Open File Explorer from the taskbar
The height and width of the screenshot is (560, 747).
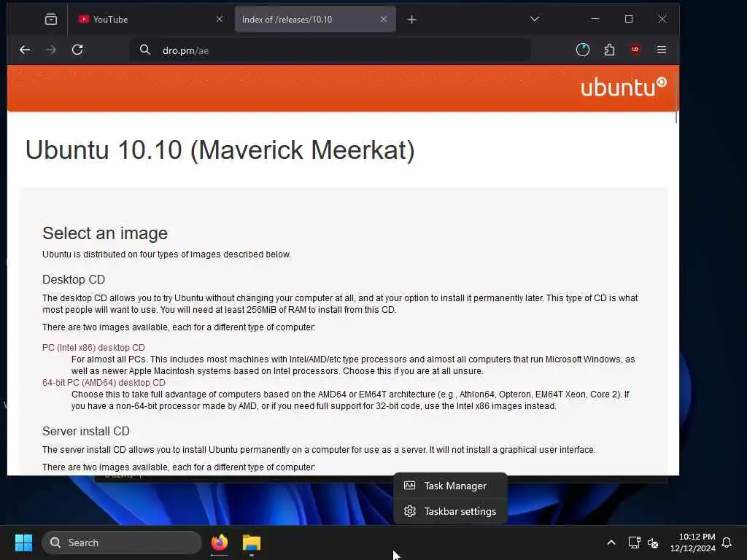pyautogui.click(x=252, y=542)
